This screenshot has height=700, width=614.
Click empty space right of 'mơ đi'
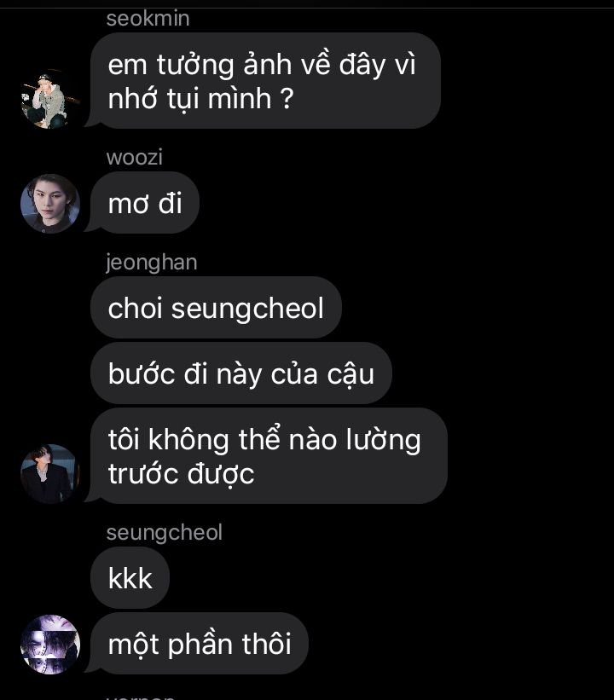pyautogui.click(x=402, y=203)
